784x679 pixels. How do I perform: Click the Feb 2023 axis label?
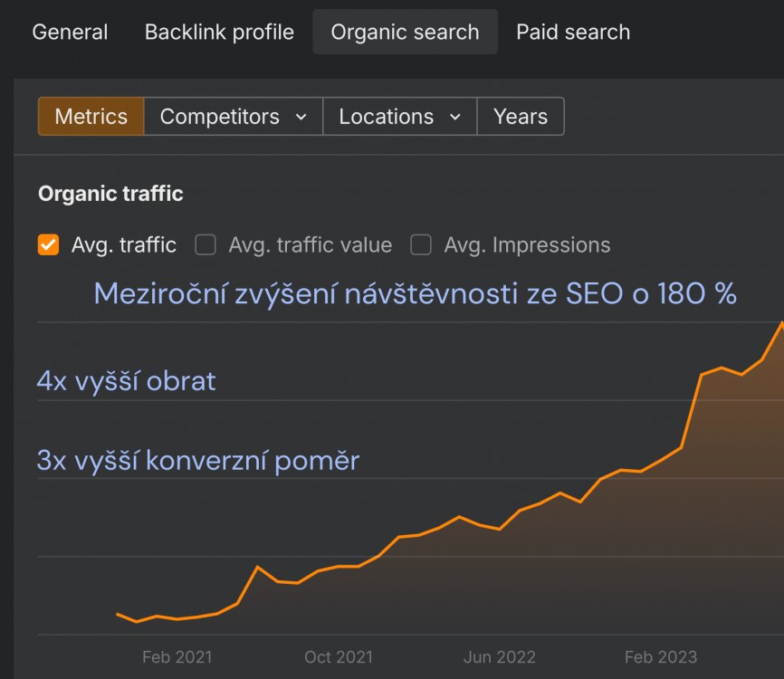click(x=660, y=657)
